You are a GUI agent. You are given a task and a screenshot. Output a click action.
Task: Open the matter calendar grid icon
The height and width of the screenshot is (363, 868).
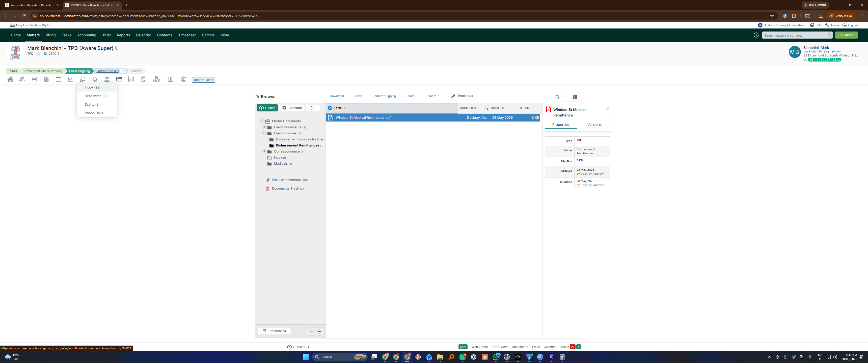59,79
